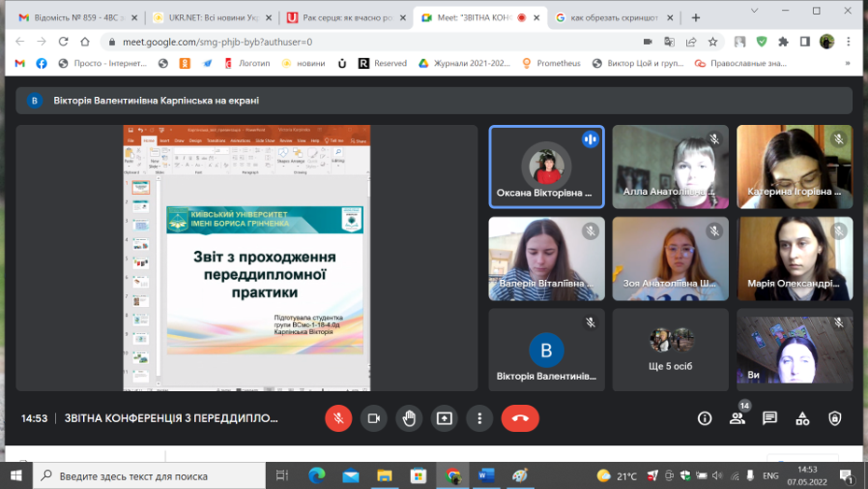Select Оксана Вікторівна's video tile
This screenshot has height=489, width=868.
tap(546, 166)
